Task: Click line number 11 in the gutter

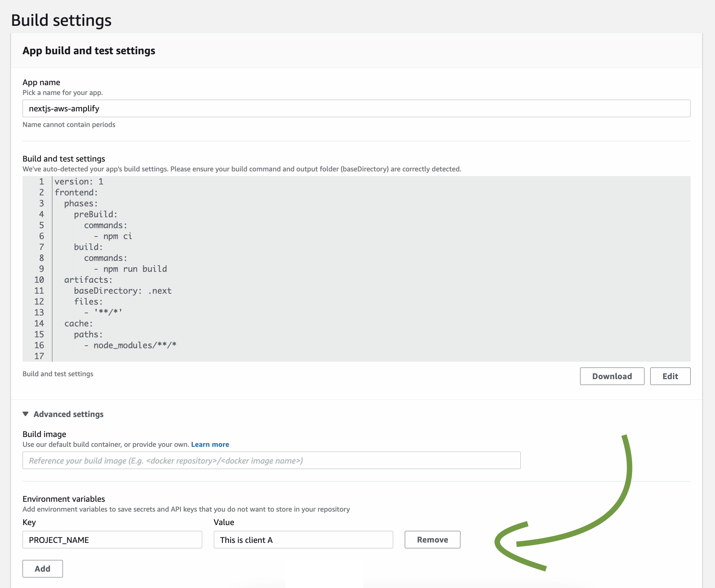Action: 39,291
